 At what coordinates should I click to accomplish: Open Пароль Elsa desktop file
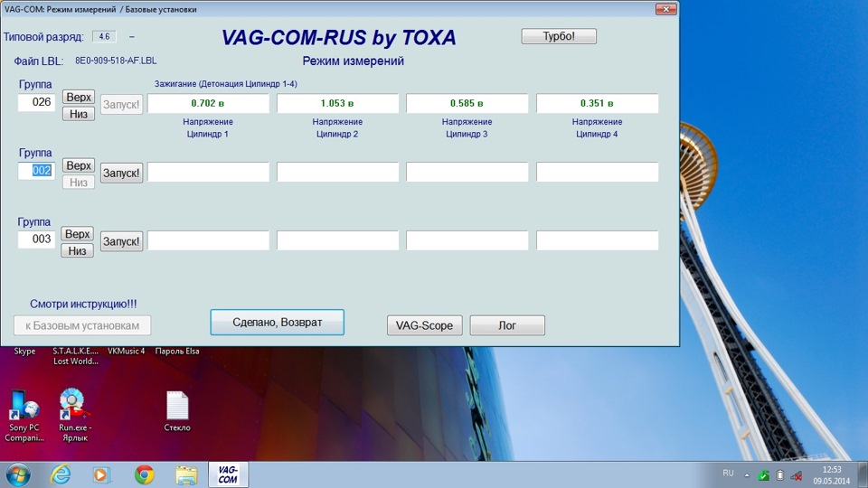click(177, 351)
